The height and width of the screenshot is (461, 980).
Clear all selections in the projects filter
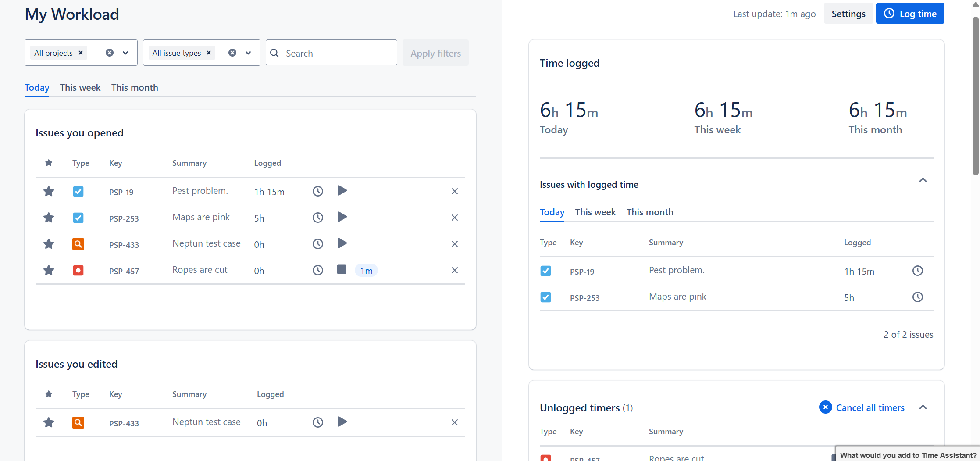coord(110,53)
